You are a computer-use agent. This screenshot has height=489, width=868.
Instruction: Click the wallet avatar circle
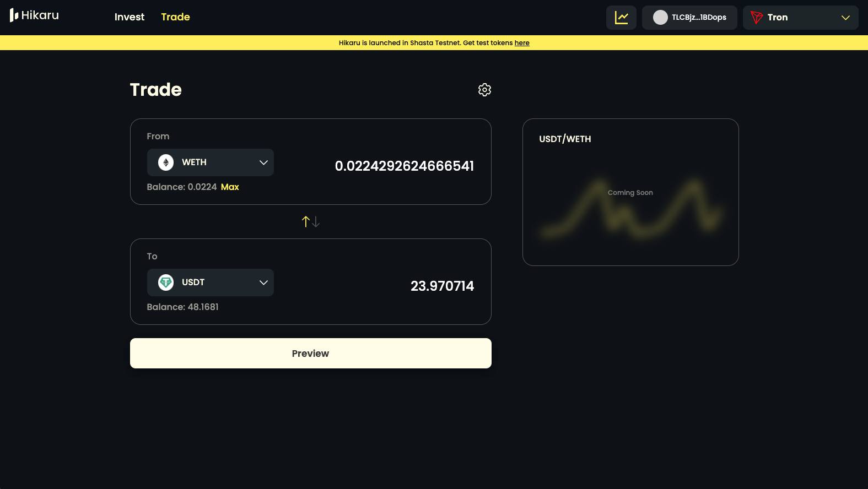tap(660, 18)
